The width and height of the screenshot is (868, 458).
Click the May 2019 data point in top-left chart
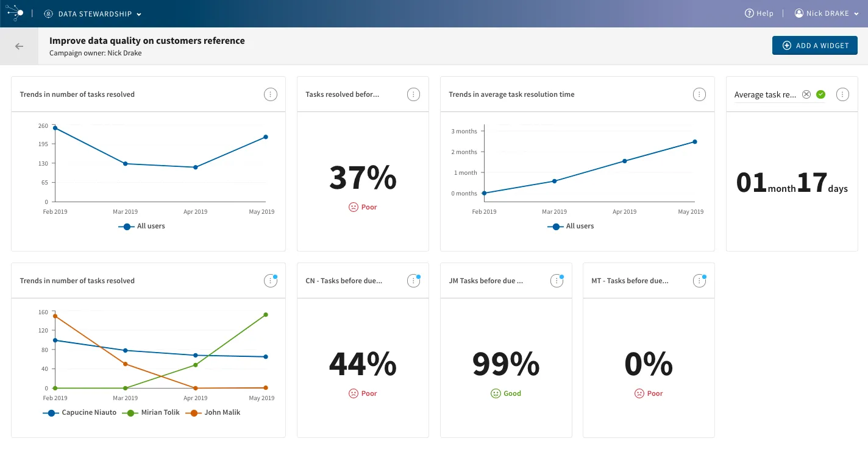(x=266, y=137)
